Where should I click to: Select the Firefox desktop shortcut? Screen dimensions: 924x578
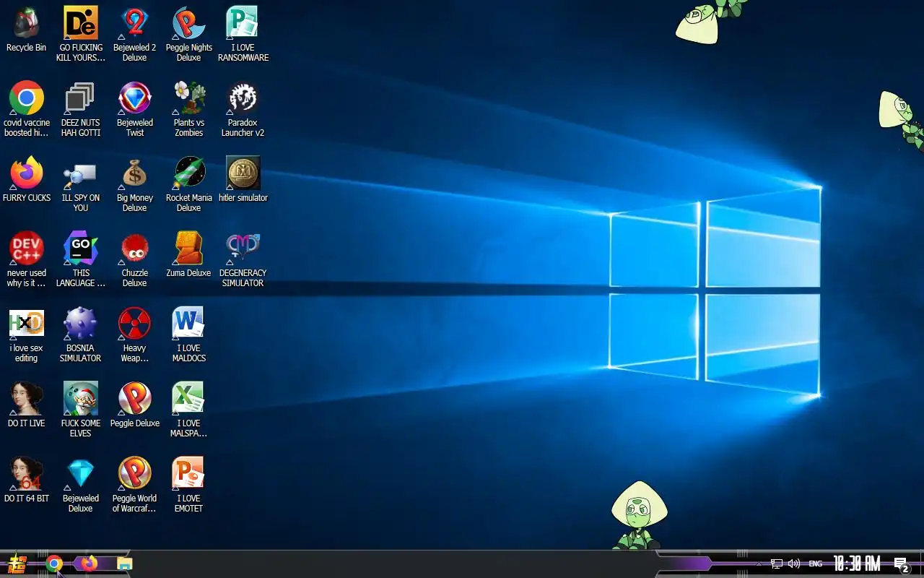coord(27,179)
